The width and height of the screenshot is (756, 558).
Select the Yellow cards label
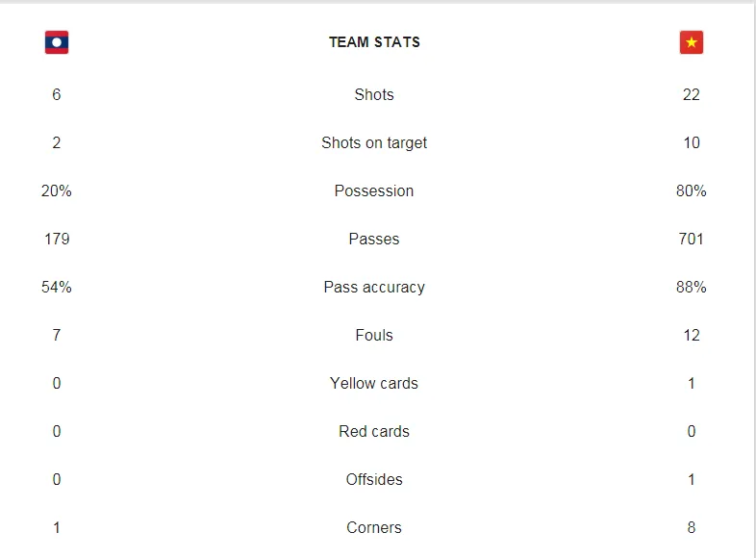[x=374, y=383]
